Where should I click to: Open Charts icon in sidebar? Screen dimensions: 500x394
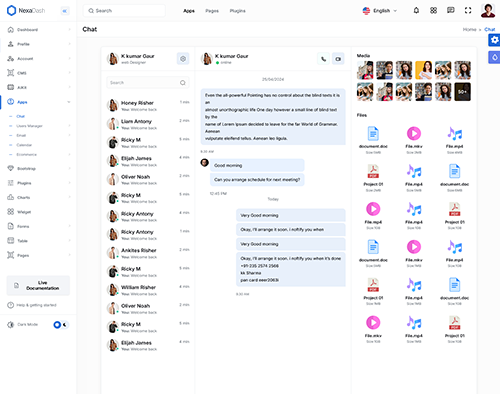pos(11,197)
